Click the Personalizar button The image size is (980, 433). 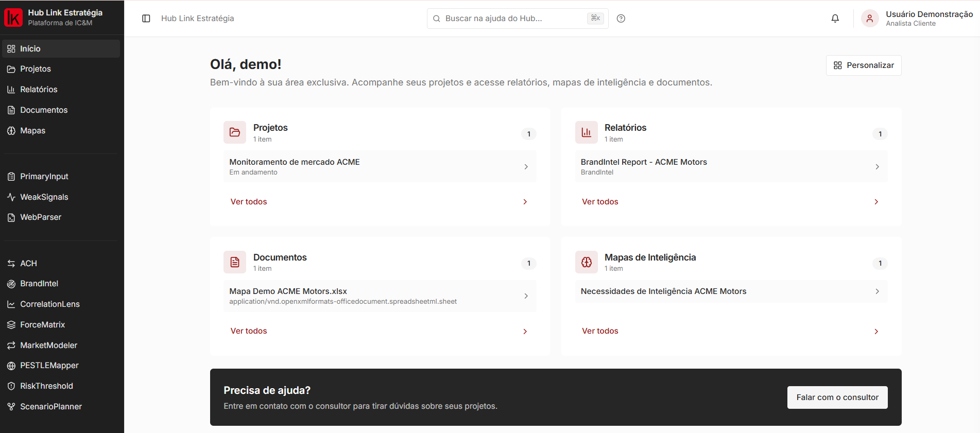point(864,65)
